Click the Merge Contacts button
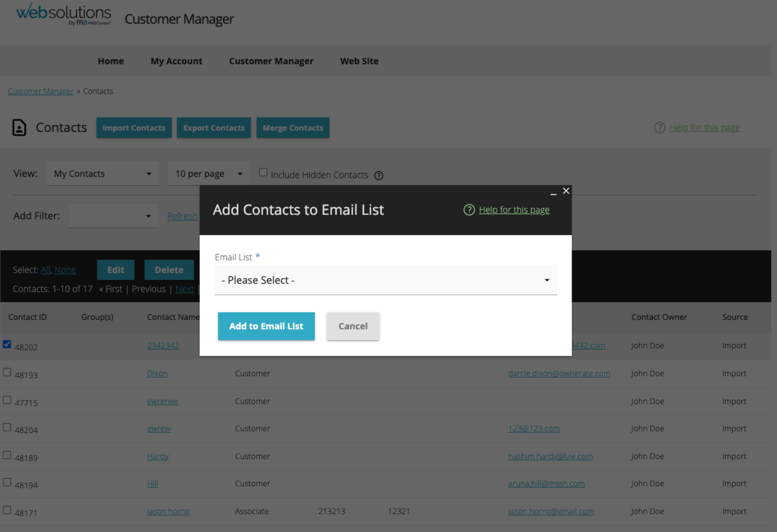The image size is (777, 532). pos(293,128)
